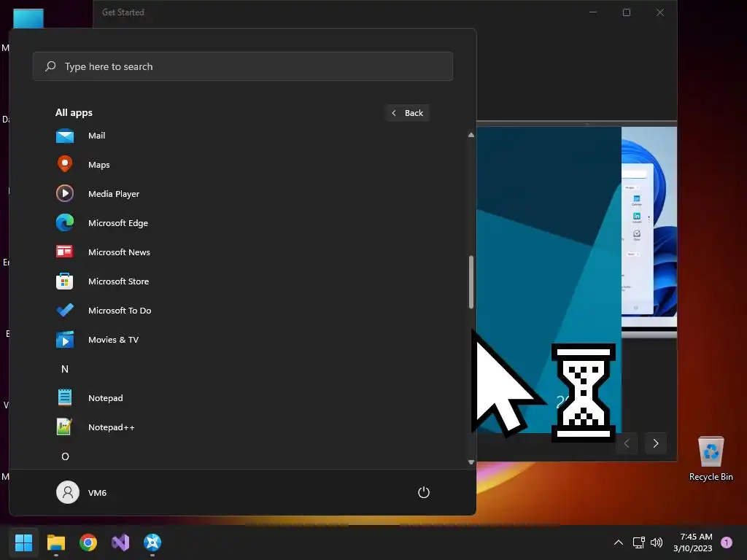
Task: Open Google Chrome from taskbar
Action: click(88, 542)
